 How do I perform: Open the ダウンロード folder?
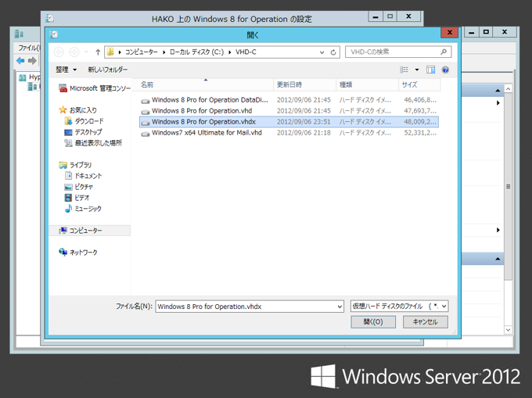[x=84, y=121]
